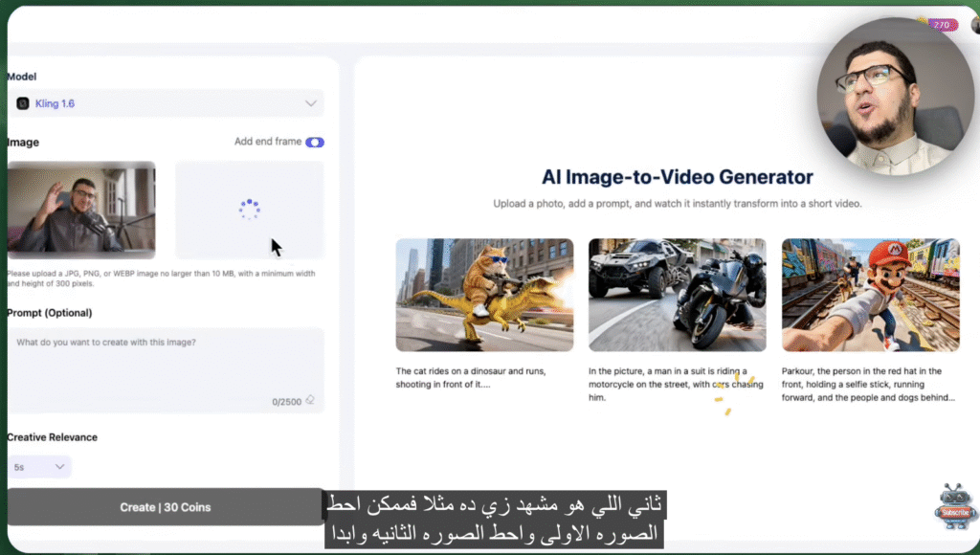
Task: Open the Mario parkour selfie example
Action: (870, 295)
